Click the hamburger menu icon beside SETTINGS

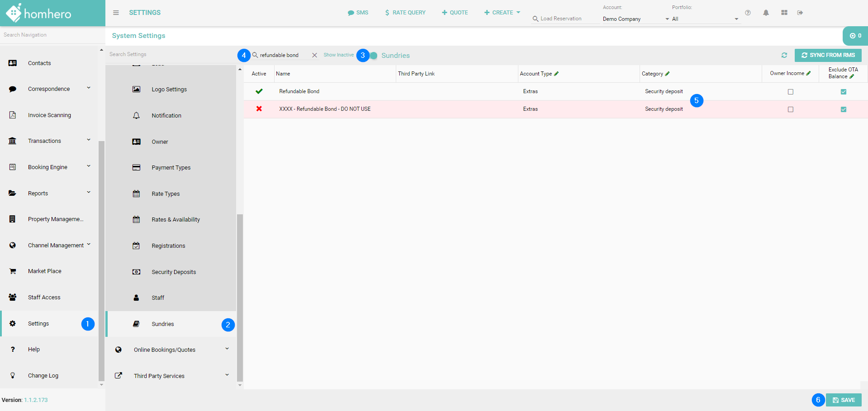coord(116,13)
